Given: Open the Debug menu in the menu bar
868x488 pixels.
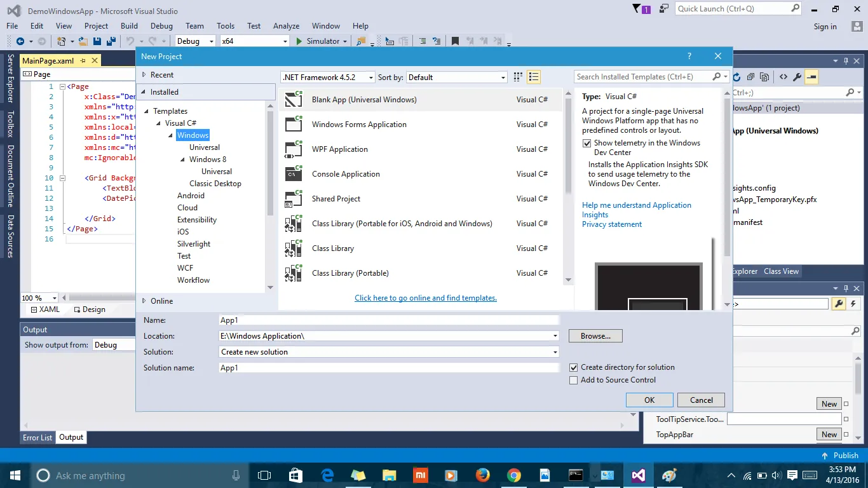Looking at the screenshot, I should 161,26.
